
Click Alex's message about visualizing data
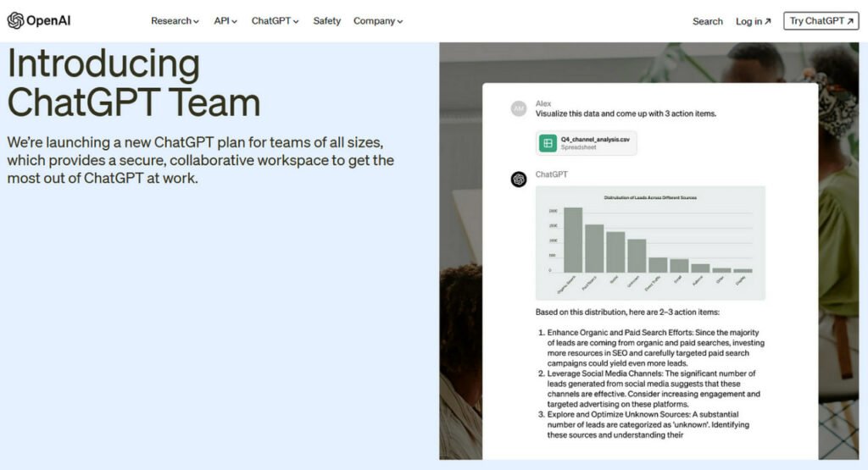[626, 113]
